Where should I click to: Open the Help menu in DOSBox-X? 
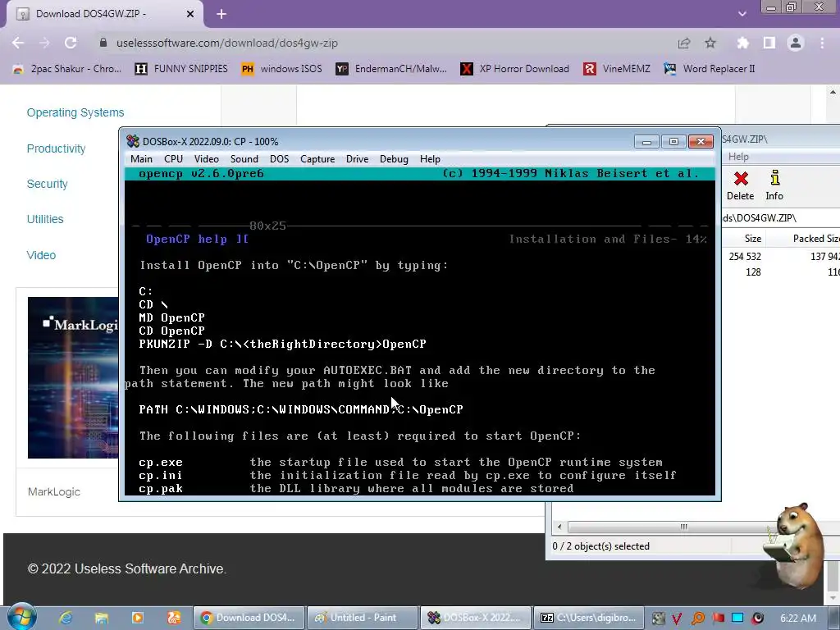(430, 159)
